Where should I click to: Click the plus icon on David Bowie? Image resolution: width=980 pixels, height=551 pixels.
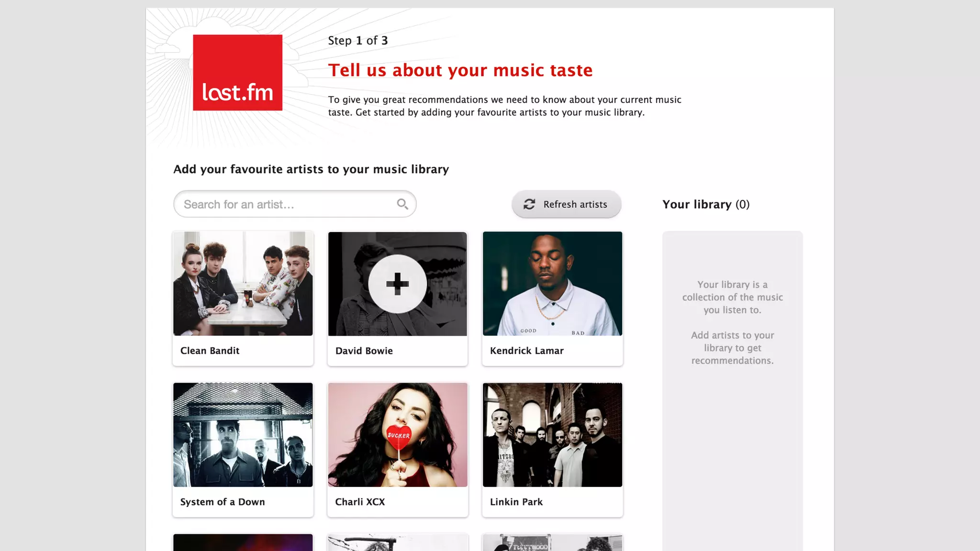397,284
